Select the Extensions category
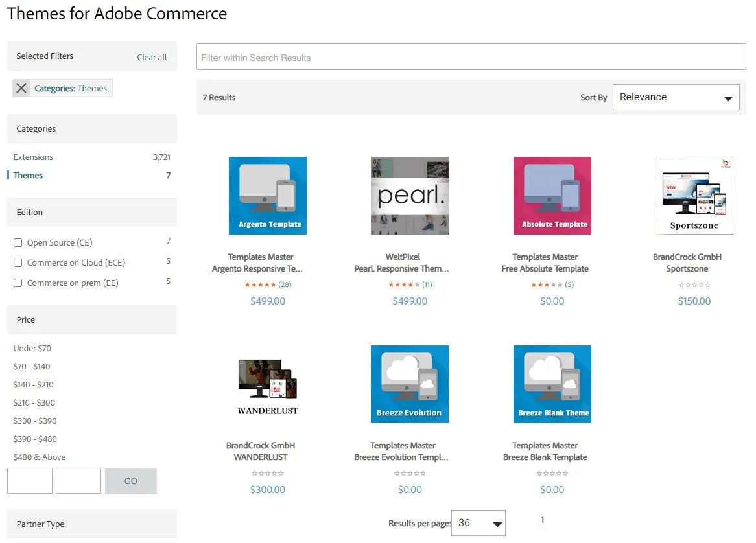The height and width of the screenshot is (543, 756). [x=33, y=157]
